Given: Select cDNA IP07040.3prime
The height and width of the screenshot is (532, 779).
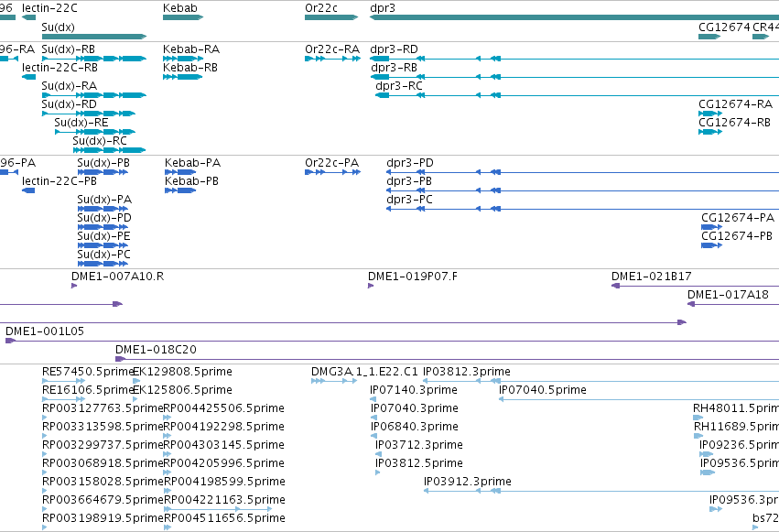Looking at the screenshot, I should [374, 418].
